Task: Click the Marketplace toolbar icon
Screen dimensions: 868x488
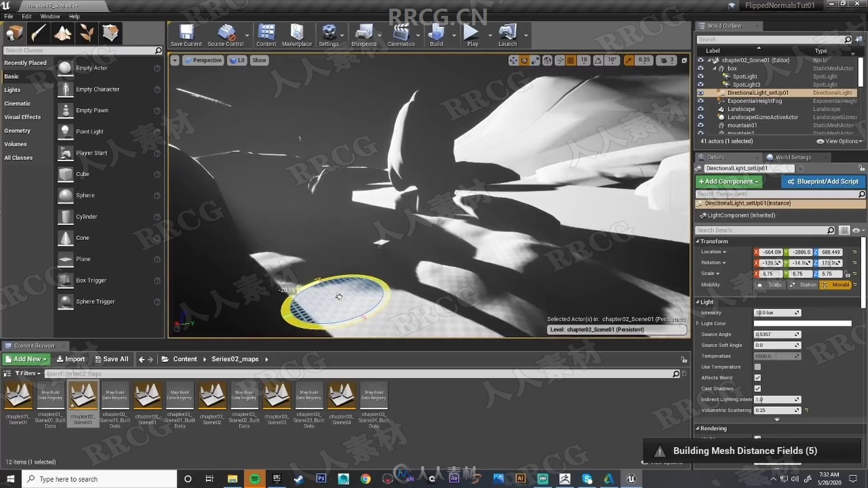Action: [x=296, y=33]
